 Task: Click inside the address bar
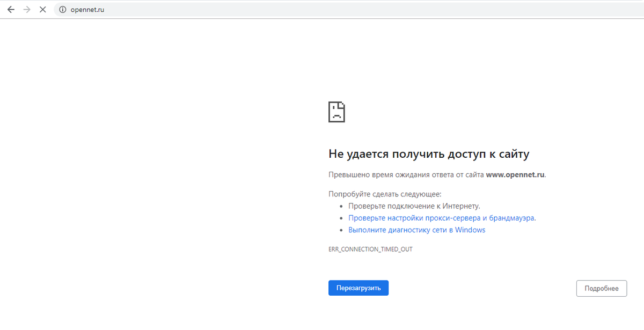(161, 9)
